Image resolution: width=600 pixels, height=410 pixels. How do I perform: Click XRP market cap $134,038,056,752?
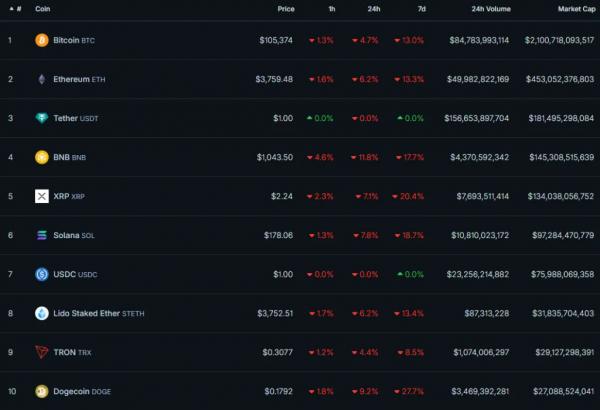coord(561,196)
